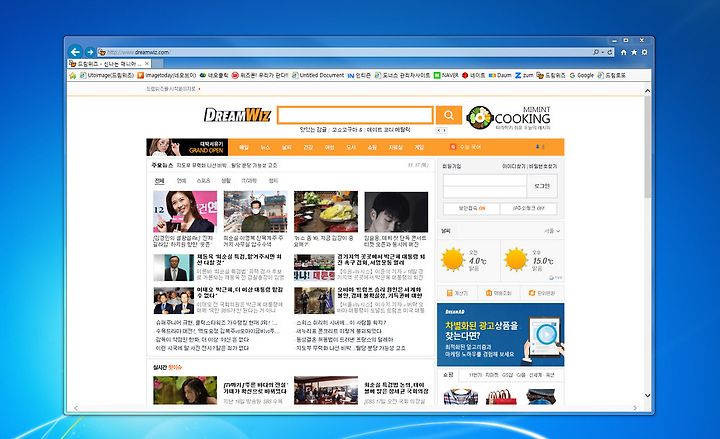
Task: Open the NAVER bookmark in favorites bar
Action: pos(446,75)
